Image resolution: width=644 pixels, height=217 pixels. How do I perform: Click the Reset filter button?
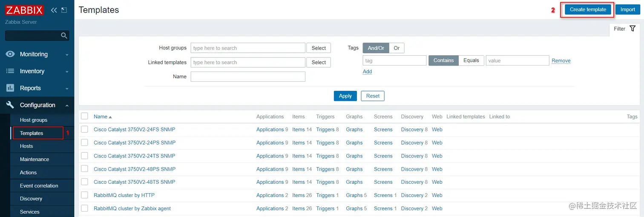coord(373,96)
